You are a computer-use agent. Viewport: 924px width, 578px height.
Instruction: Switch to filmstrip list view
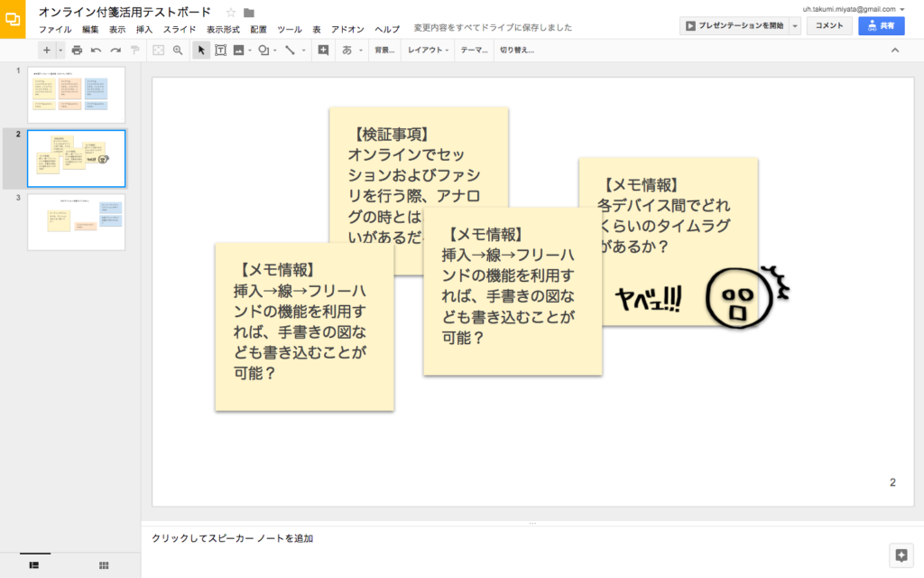[x=34, y=564]
